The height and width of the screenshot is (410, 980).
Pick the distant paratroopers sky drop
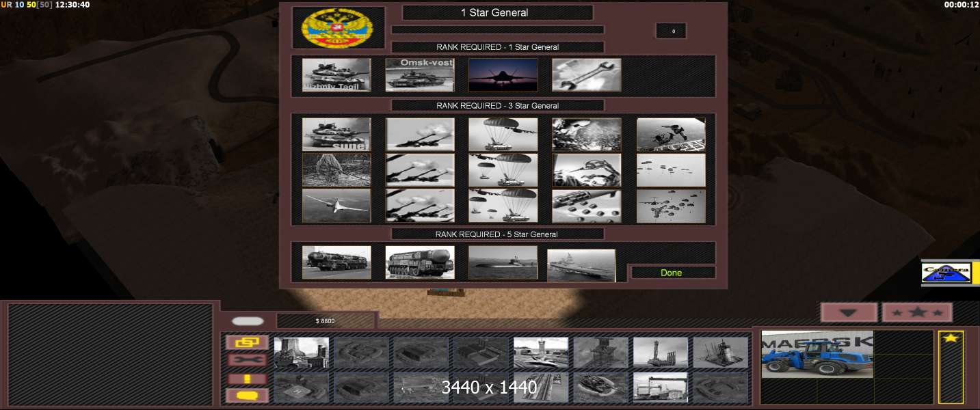tap(671, 170)
